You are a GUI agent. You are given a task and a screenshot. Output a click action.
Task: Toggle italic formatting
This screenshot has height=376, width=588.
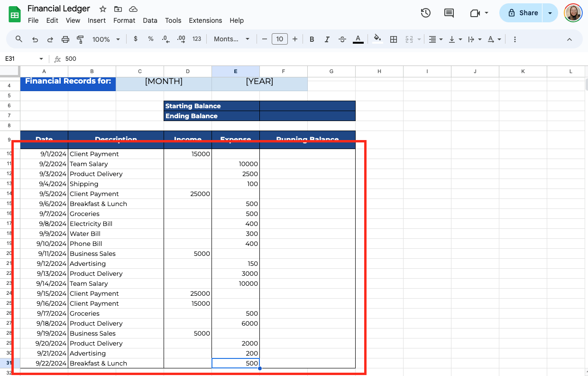tap(327, 39)
